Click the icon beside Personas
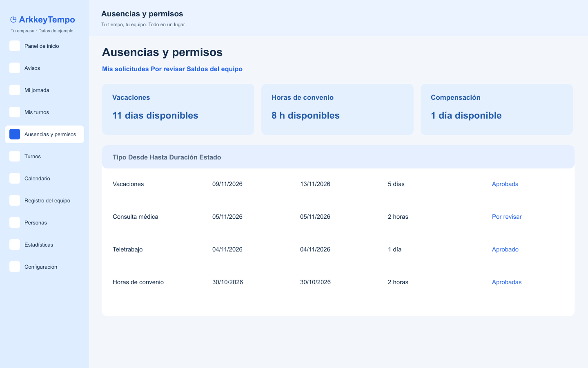 click(15, 222)
